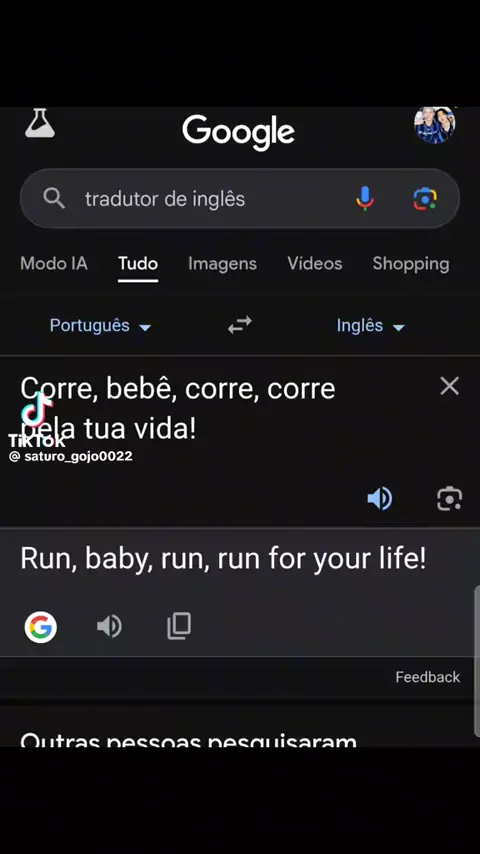480x854 pixels.
Task: Switch to the Modo IA tab
Action: coord(53,264)
